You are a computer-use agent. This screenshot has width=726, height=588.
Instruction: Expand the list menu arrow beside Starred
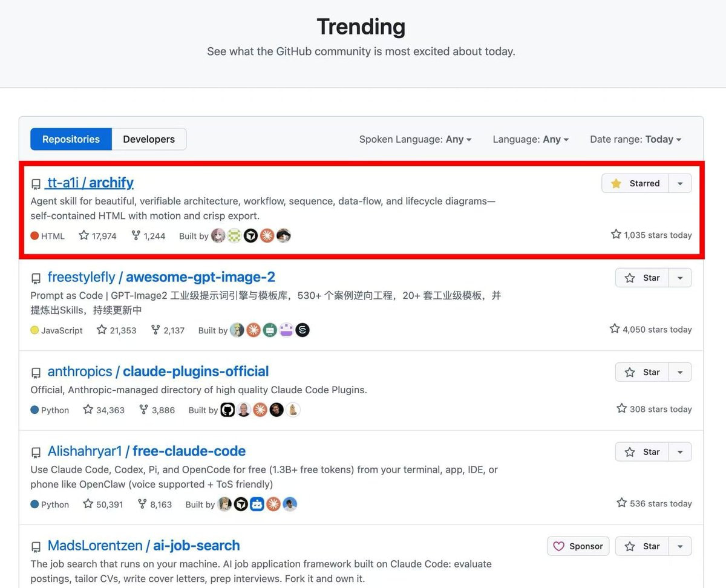[680, 183]
